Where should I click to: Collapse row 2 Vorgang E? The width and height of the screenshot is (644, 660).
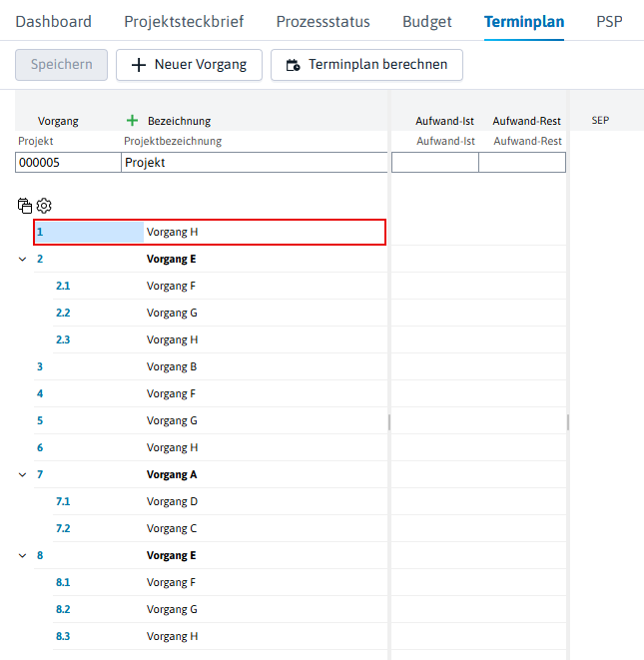pos(22,260)
